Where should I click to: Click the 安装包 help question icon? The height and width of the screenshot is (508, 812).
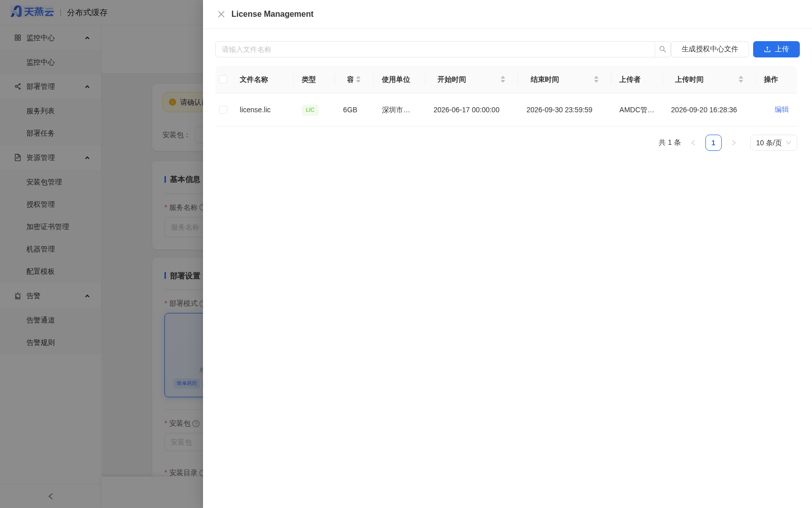[196, 424]
